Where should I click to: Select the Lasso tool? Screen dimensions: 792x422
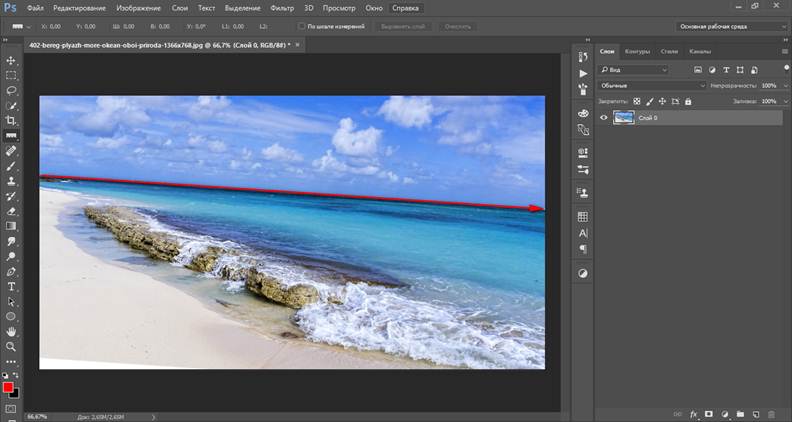[11, 90]
